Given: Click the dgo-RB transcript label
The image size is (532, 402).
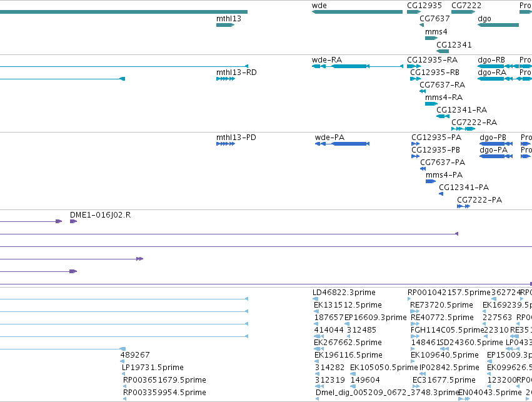Looking at the screenshot, I should point(491,60).
